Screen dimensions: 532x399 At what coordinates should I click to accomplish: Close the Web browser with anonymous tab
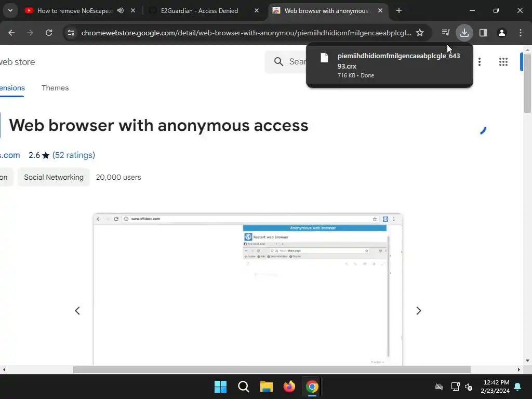[380, 10]
